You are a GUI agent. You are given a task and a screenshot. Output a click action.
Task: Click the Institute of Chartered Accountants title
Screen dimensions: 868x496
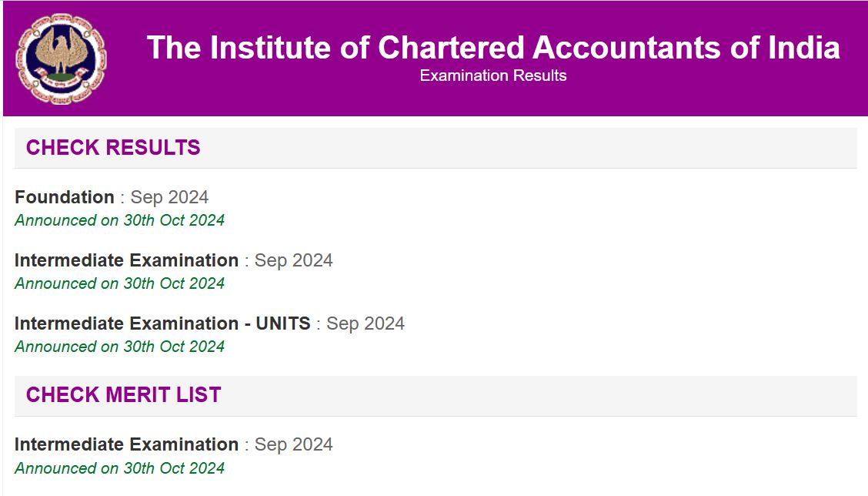[x=492, y=47]
